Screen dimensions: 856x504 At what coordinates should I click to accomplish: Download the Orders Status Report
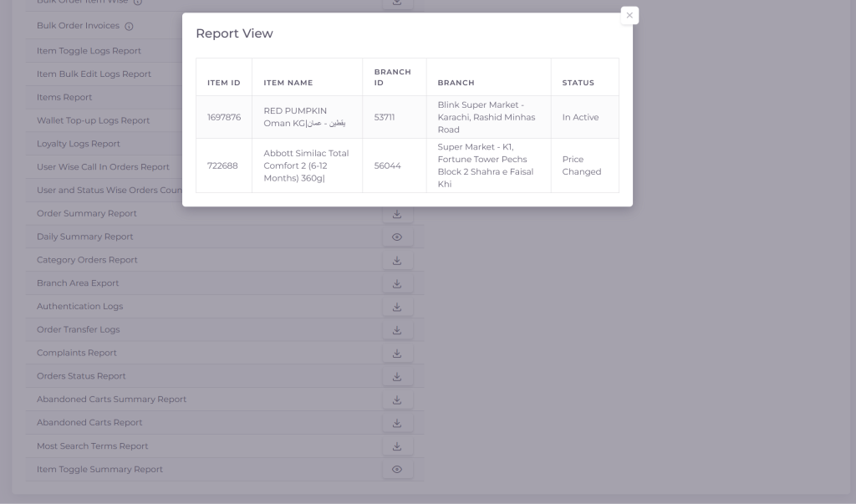coord(397,377)
